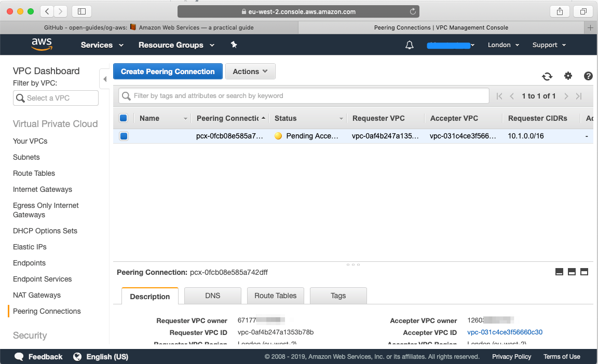Screen dimensions: 598x364
Task: Click the Select a VPC filter field
Action: coord(56,98)
